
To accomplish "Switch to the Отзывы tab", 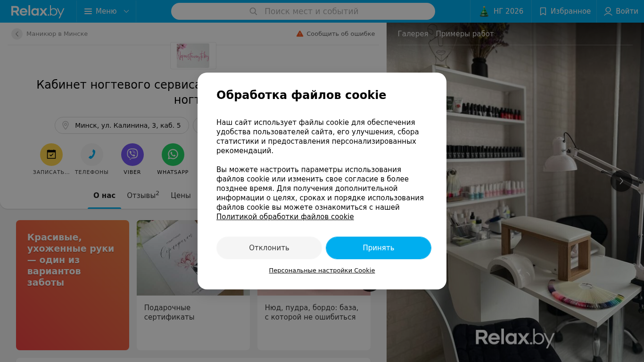I will (143, 195).
